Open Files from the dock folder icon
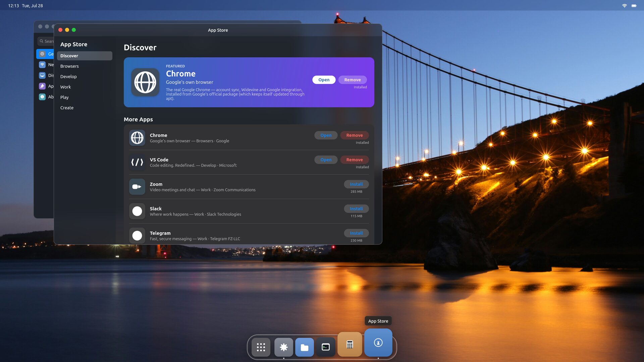The width and height of the screenshot is (644, 362). (x=305, y=347)
